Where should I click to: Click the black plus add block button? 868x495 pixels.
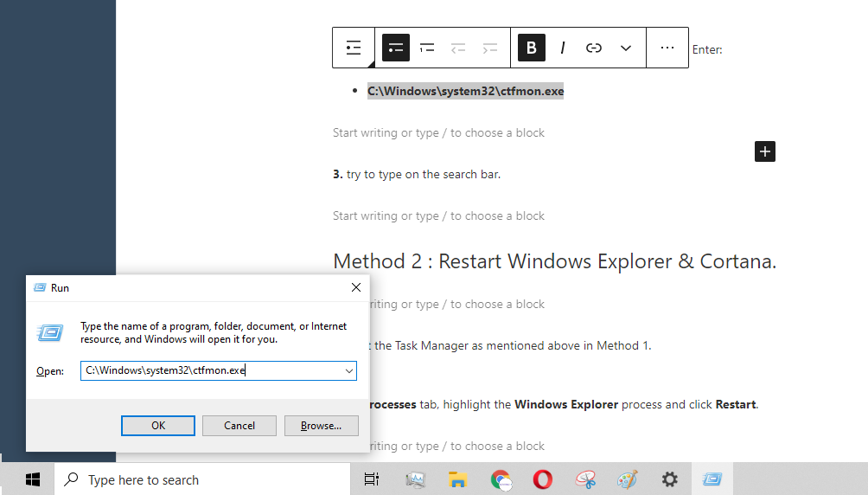click(764, 151)
